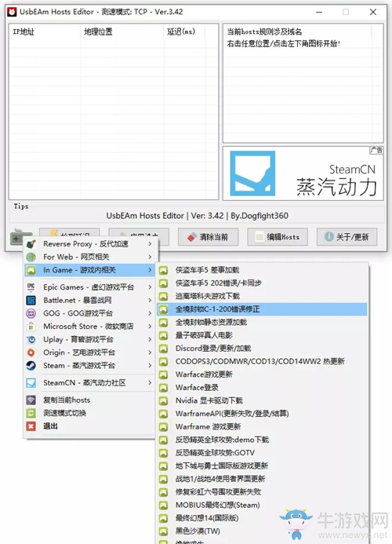Click the Battle.net icon in menu
The image size is (392, 544).
(x=31, y=300)
